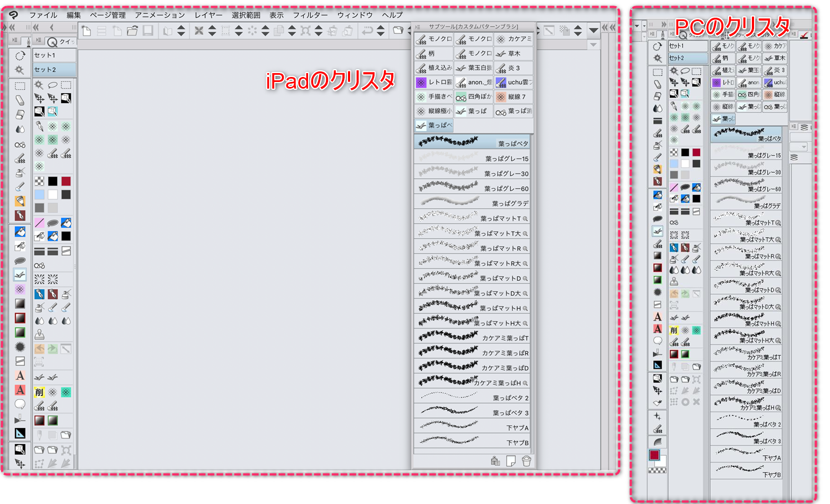The height and width of the screenshot is (504, 830).
Task: Click the duplicate sub tool icon beside the trash
Action: click(511, 461)
